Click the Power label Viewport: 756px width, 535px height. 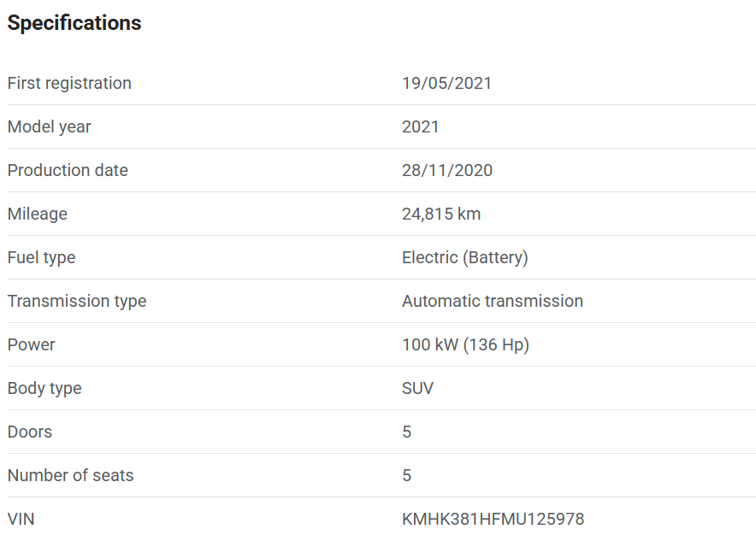(x=31, y=344)
